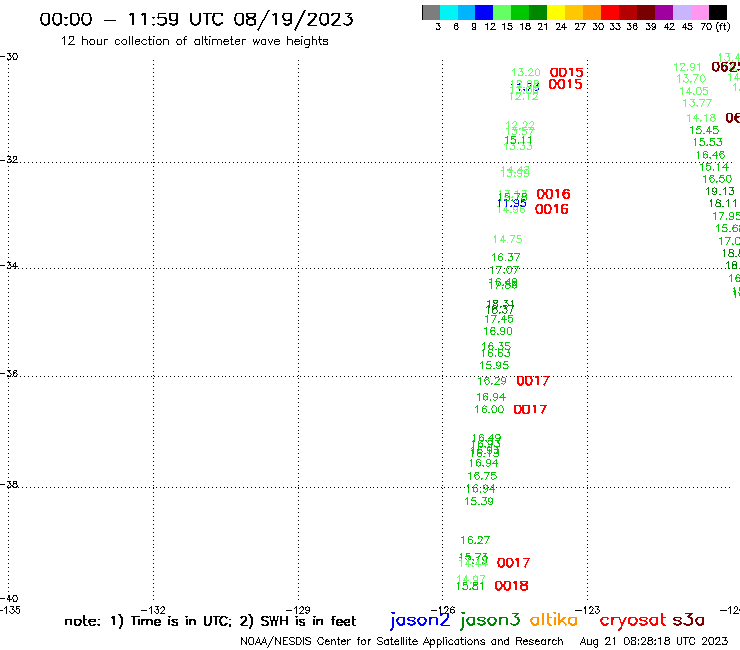The height and width of the screenshot is (650, 740).
Task: Click the time label 0017 beside 16.00
Action: pos(530,409)
